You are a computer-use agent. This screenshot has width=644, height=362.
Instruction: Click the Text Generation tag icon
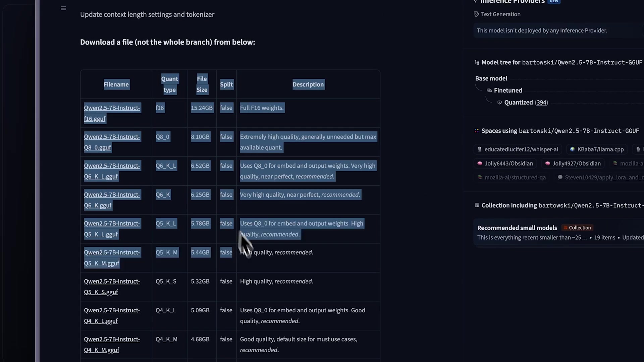(x=476, y=14)
